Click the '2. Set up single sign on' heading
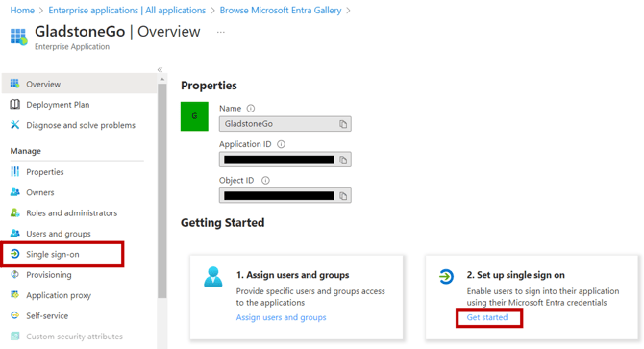Screen dimensions: 644x349 click(515, 275)
